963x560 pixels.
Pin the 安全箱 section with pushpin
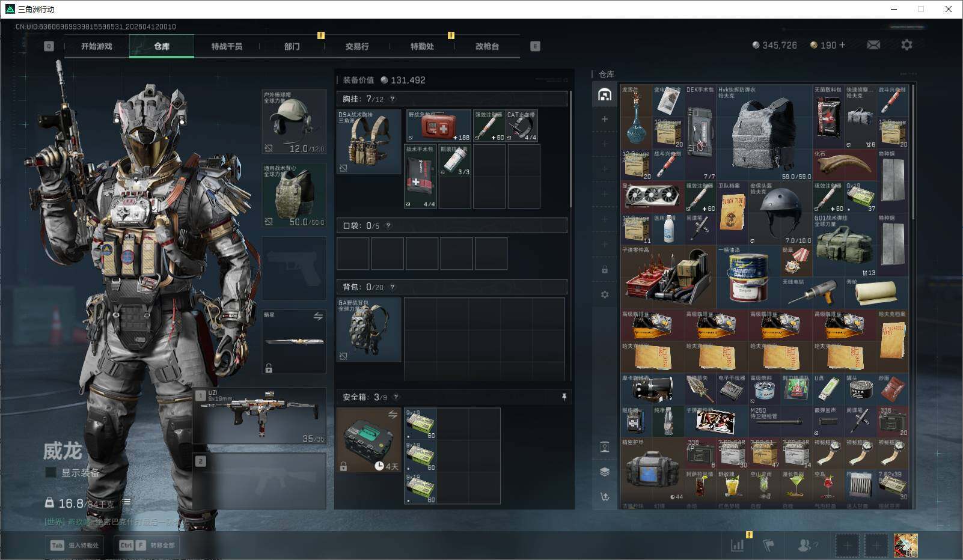coord(564,397)
